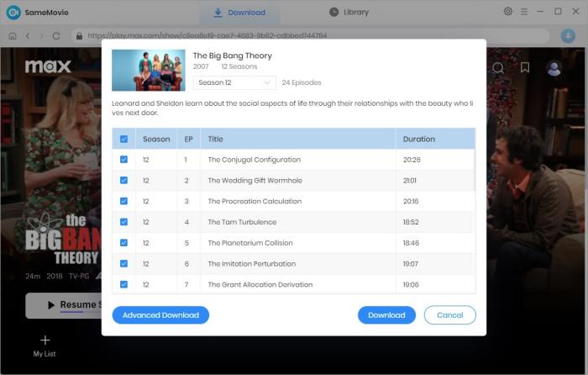This screenshot has height=375, width=588.
Task: Click the blue download arrow icon beside address bar
Action: pos(567,36)
